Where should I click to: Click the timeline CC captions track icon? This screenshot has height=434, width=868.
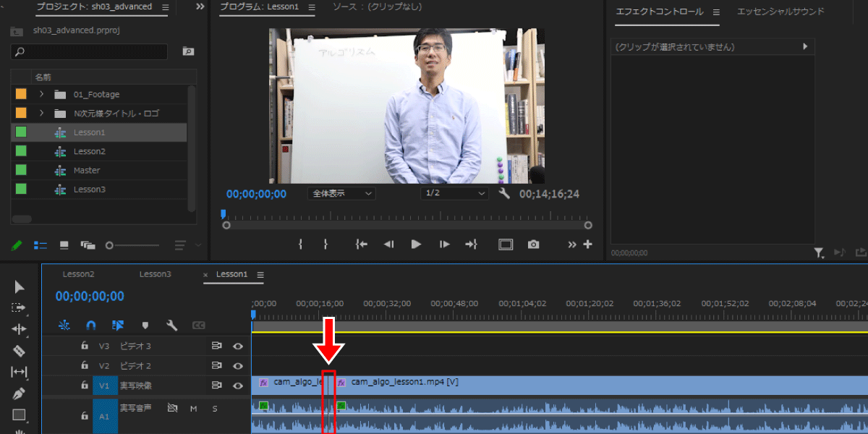pos(198,325)
